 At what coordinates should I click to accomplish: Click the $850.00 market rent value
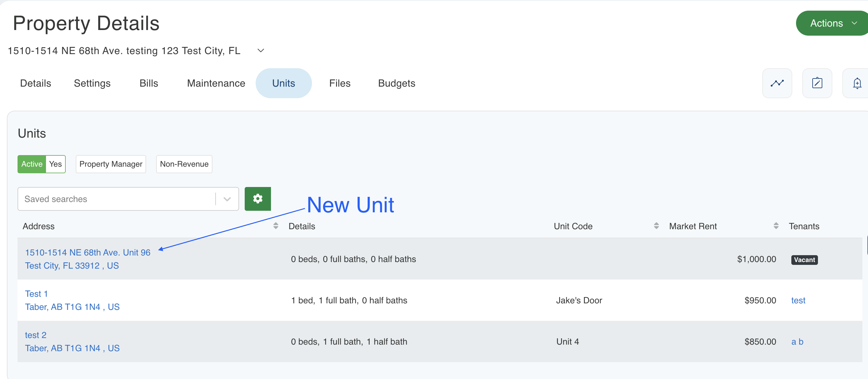click(760, 341)
